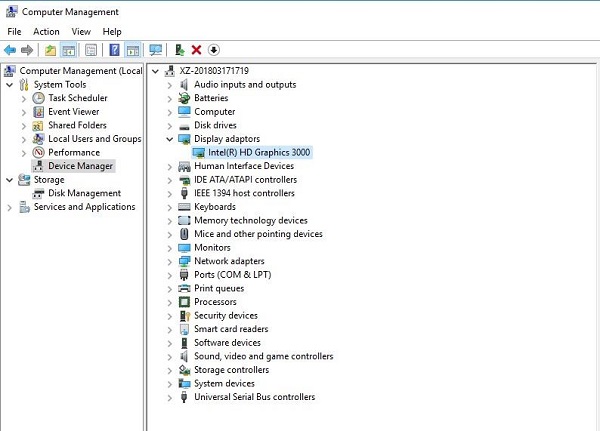Viewport: 600px width, 431px height.
Task: Expand the Storage controllers node arrow
Action: (x=169, y=370)
